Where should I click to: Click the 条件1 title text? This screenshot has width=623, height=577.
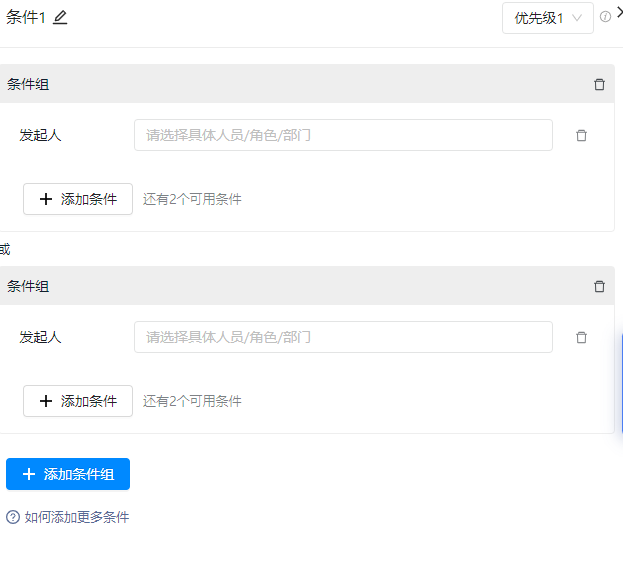[x=26, y=17]
